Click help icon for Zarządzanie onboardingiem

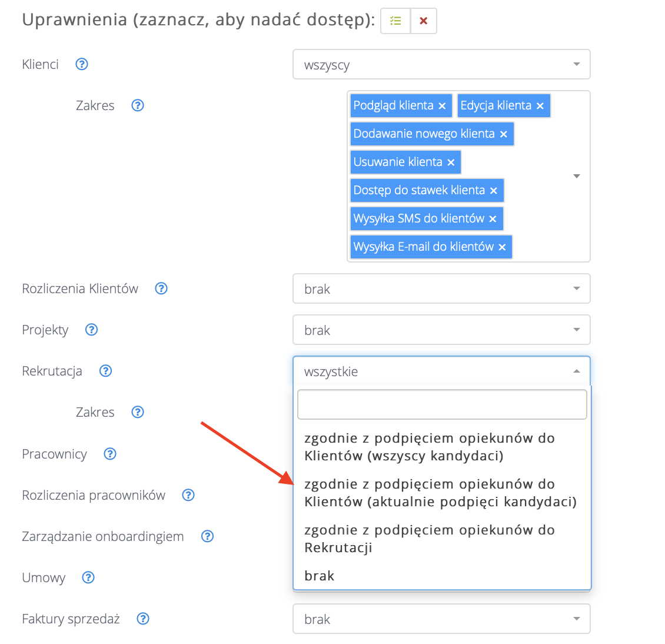point(207,536)
